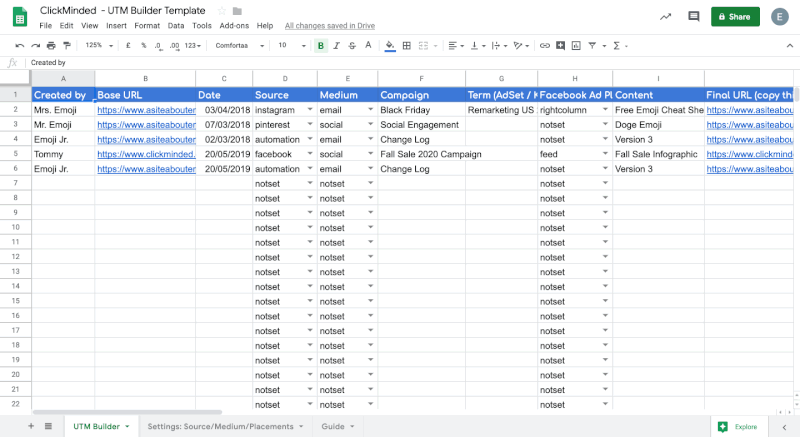Open Tommy's clickminded Base URL link

tap(146, 155)
